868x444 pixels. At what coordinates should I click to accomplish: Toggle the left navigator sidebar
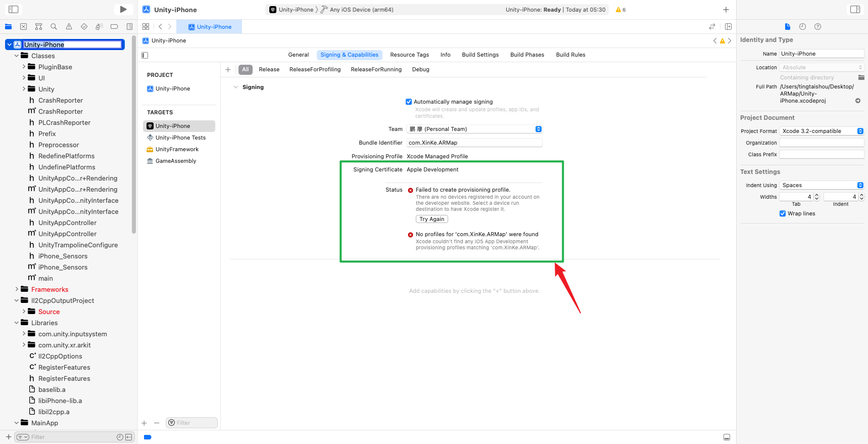pos(14,9)
